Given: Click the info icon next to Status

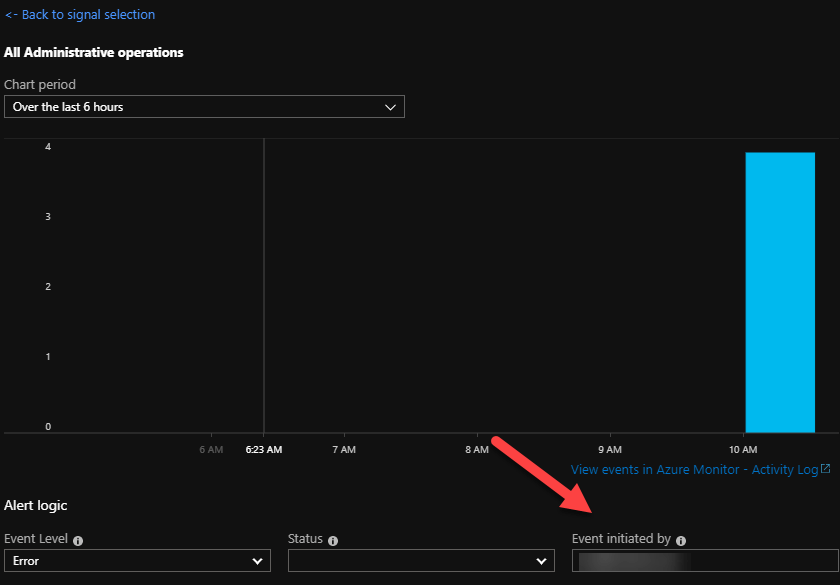Looking at the screenshot, I should 333,540.
